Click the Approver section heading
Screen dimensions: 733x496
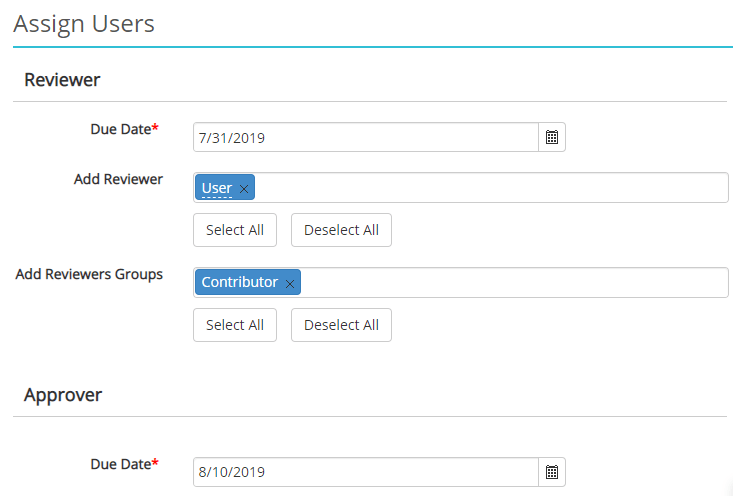(63, 395)
